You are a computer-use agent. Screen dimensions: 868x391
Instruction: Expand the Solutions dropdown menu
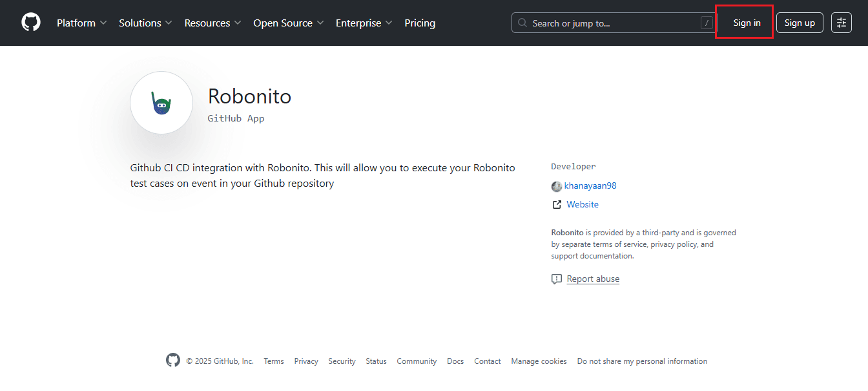tap(146, 23)
